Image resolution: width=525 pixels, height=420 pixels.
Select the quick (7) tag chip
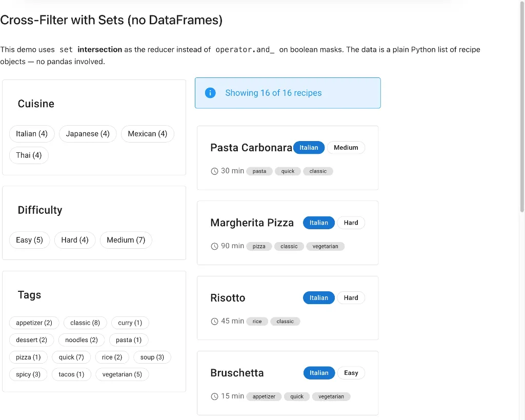click(71, 357)
